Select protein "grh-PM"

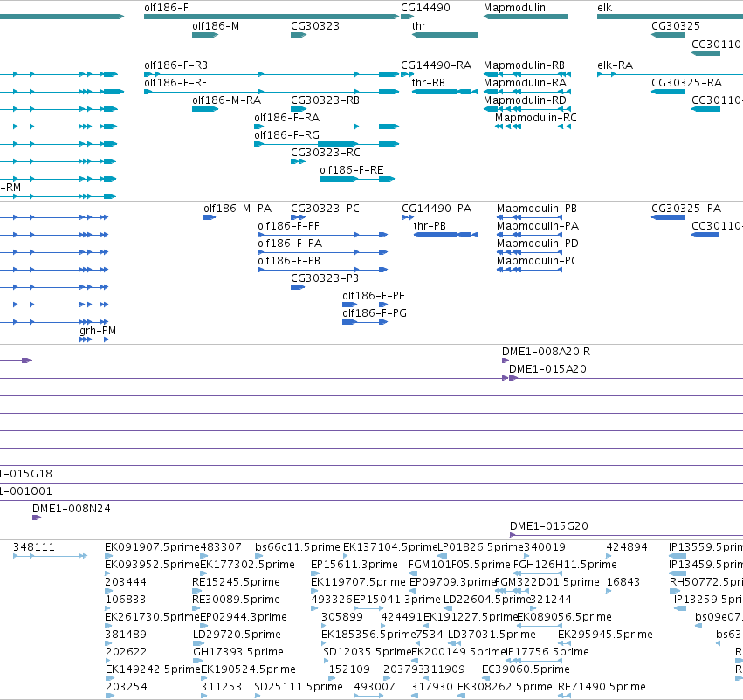point(98,331)
